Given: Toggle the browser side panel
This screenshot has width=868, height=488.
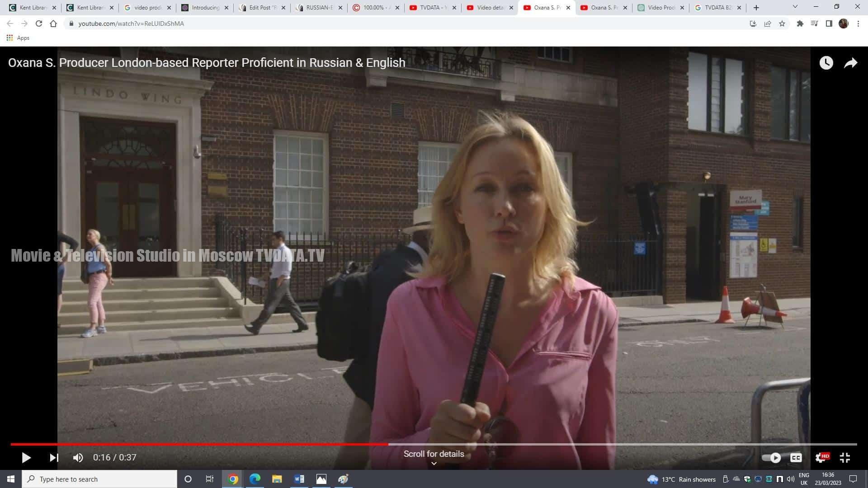Looking at the screenshot, I should click(829, 23).
